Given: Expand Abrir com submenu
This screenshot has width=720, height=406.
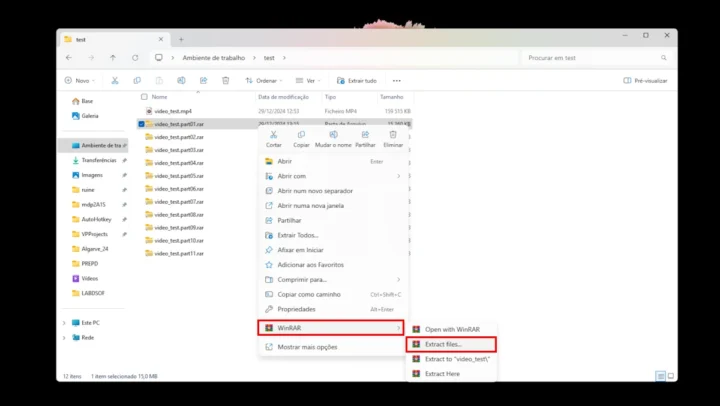Looking at the screenshot, I should point(399,176).
